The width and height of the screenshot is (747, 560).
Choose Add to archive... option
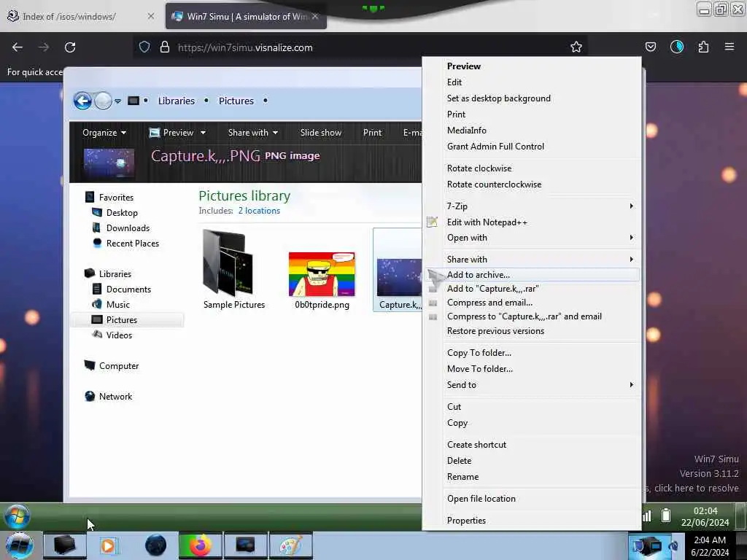pyautogui.click(x=532, y=275)
